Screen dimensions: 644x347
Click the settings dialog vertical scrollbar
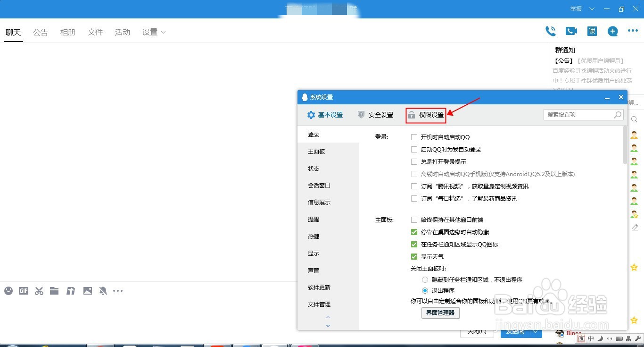click(625, 144)
